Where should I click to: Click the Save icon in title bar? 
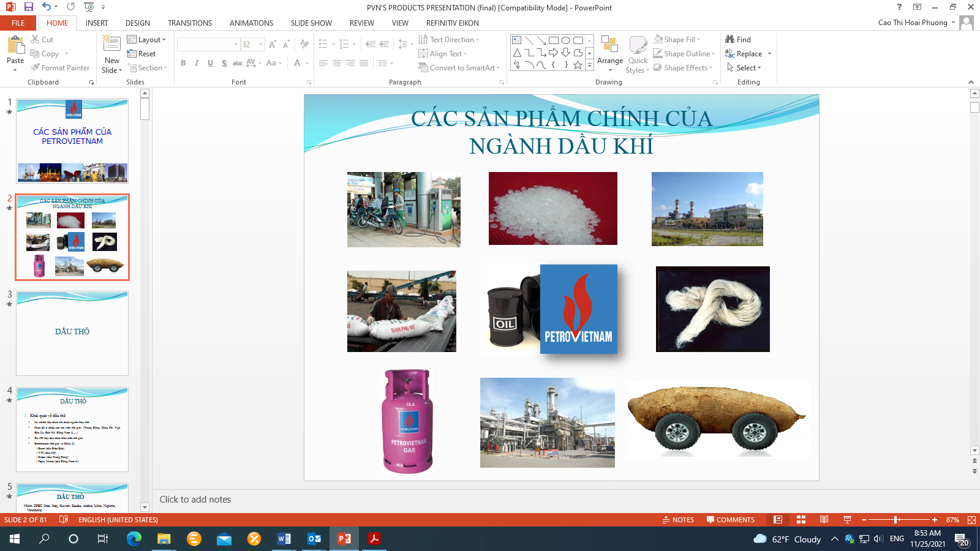coord(28,7)
